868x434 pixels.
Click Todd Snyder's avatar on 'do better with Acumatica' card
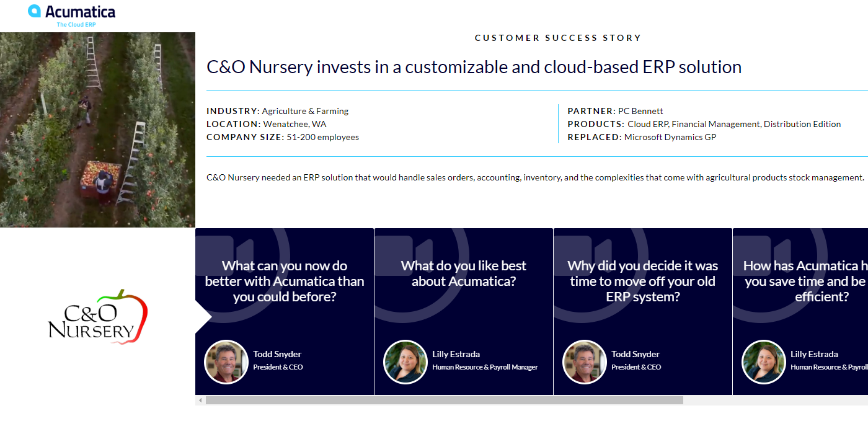click(226, 361)
